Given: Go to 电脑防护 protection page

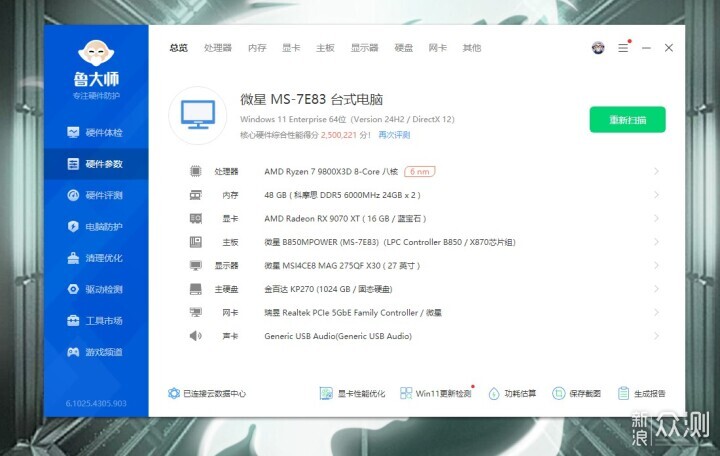Looking at the screenshot, I should [x=95, y=226].
